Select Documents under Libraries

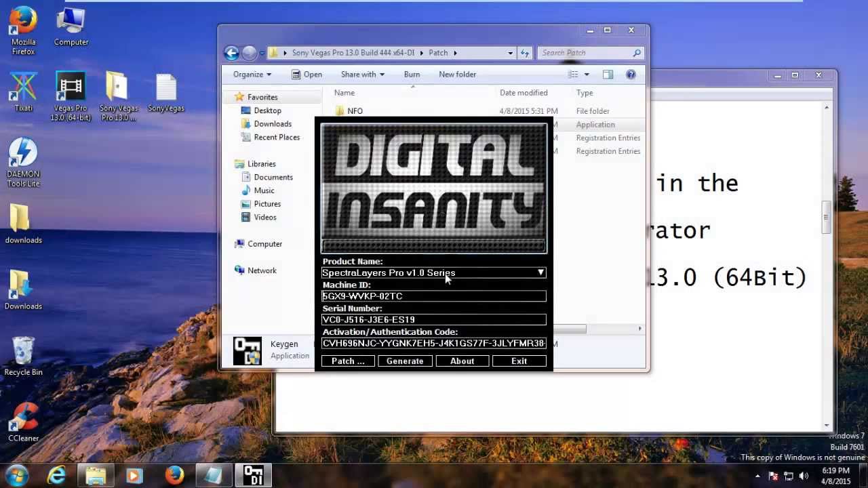[273, 178]
